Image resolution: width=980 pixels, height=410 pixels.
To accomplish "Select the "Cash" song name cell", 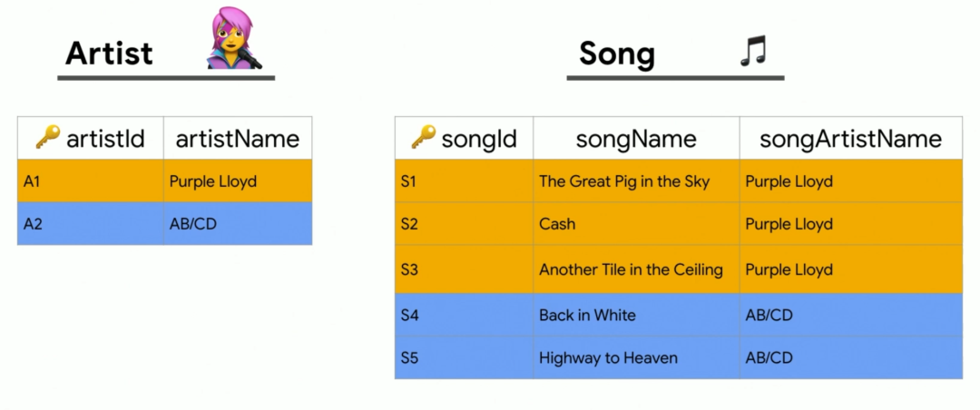I will click(x=557, y=224).
